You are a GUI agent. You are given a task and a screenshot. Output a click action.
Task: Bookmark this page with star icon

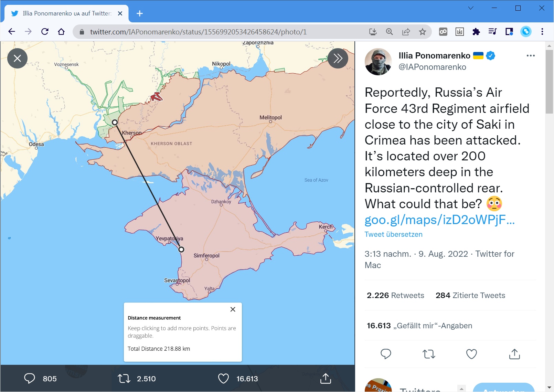[x=422, y=32]
